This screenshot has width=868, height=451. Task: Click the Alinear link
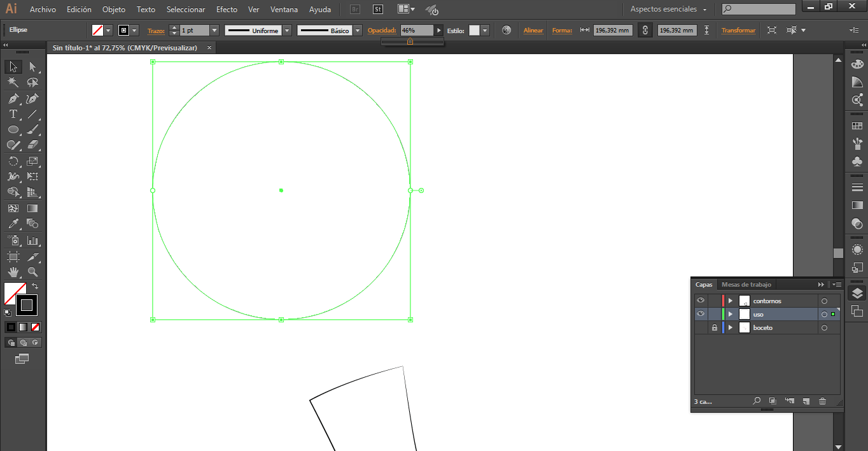533,31
